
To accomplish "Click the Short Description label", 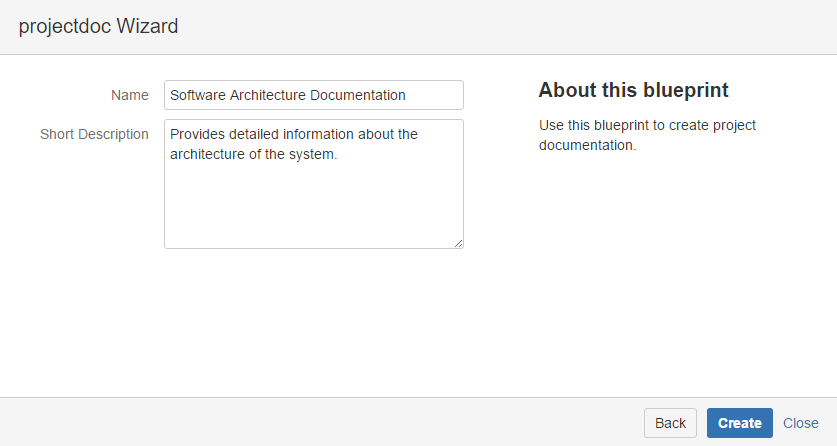I will tap(94, 134).
